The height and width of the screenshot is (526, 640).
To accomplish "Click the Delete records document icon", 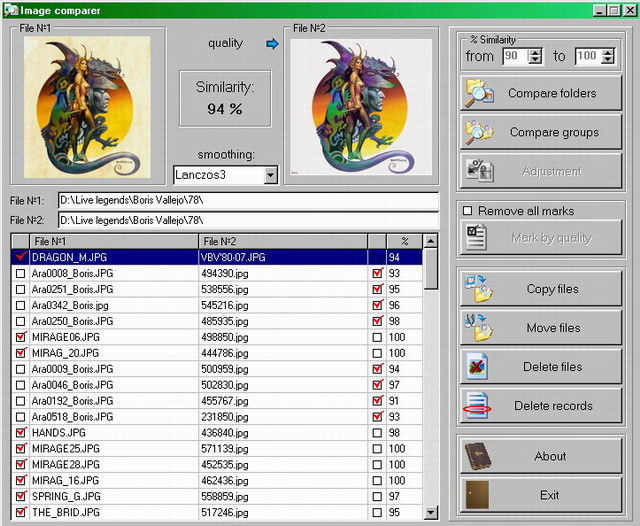I will 477,405.
